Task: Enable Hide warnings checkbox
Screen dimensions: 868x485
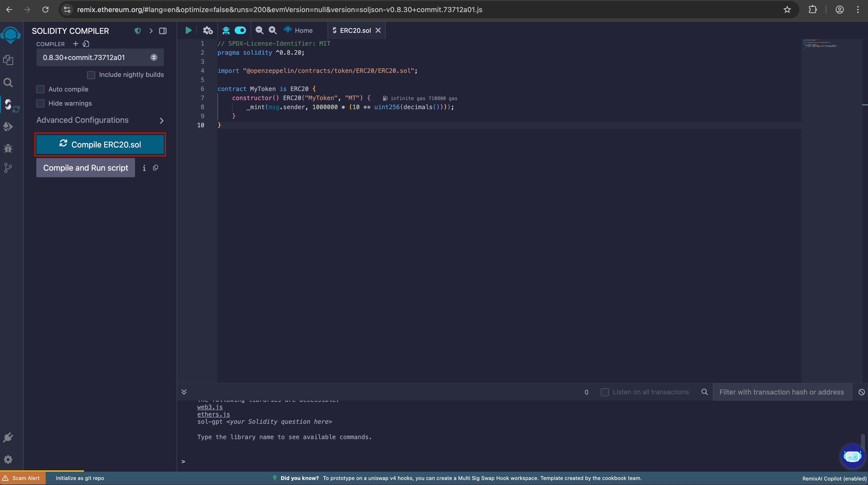Action: click(40, 103)
